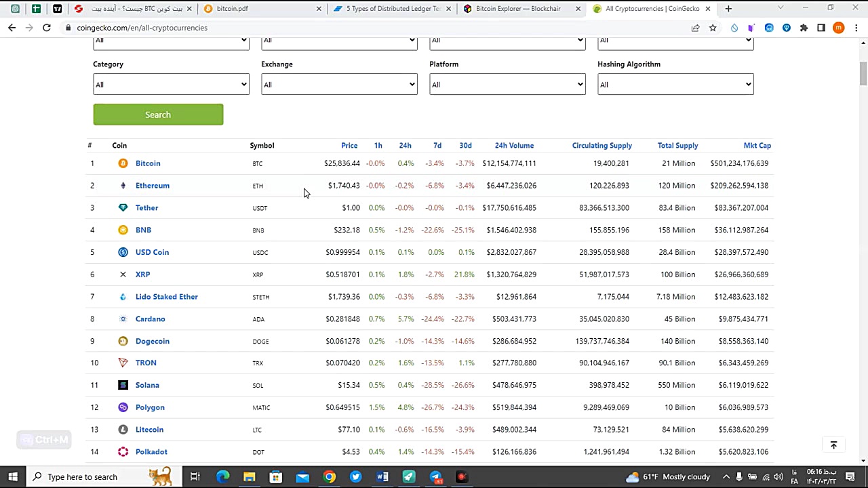Viewport: 868px width, 488px height.
Task: Open the notification center icon
Action: [x=850, y=476]
